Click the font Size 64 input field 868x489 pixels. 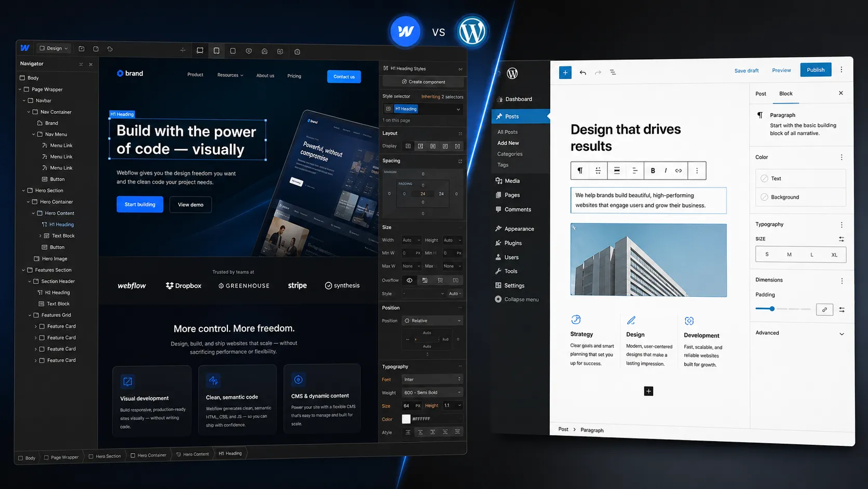[412, 406]
